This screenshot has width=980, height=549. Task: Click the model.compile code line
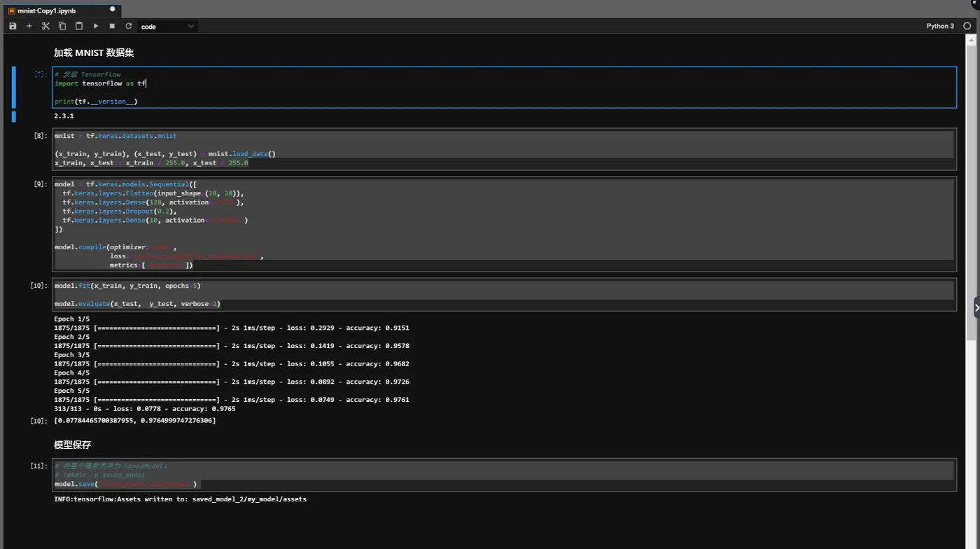coord(115,247)
